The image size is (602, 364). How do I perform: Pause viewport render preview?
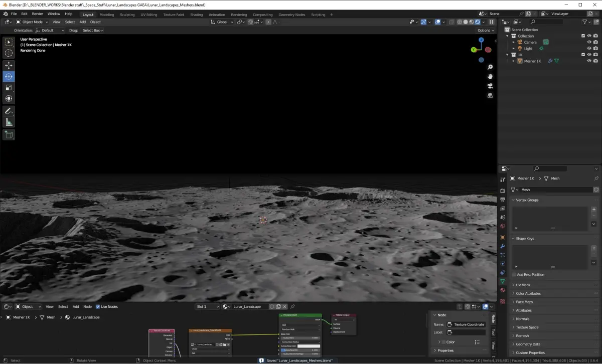(492, 22)
